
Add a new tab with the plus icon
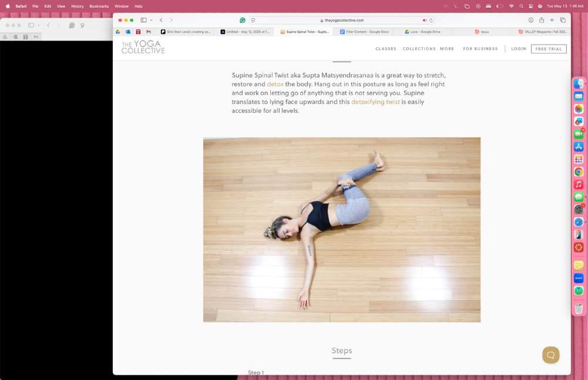pos(552,20)
